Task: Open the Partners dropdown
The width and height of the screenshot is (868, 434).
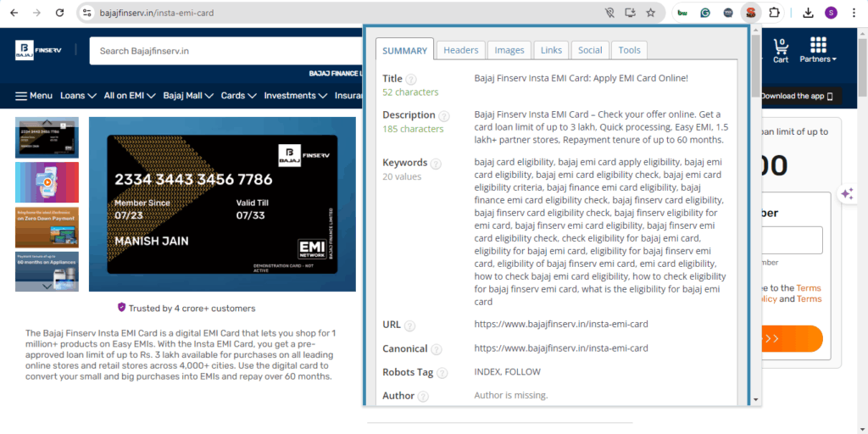Action: (x=818, y=50)
